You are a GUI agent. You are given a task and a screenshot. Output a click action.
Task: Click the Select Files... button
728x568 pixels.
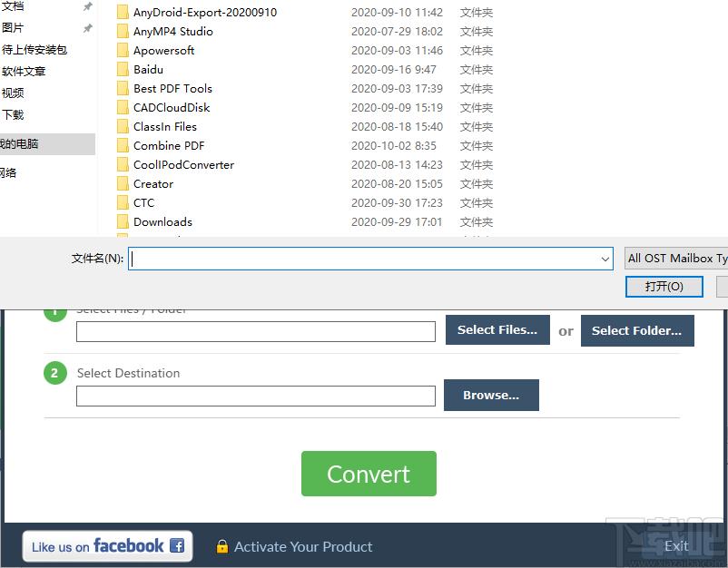point(497,330)
